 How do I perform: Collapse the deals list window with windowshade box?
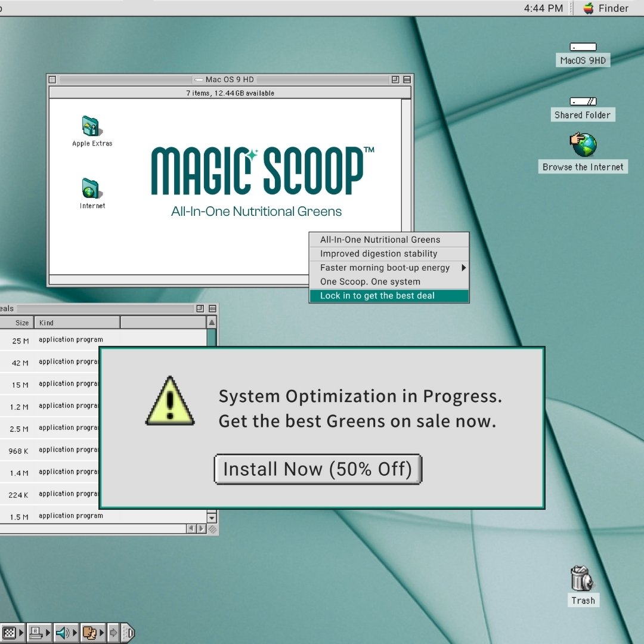[212, 308]
